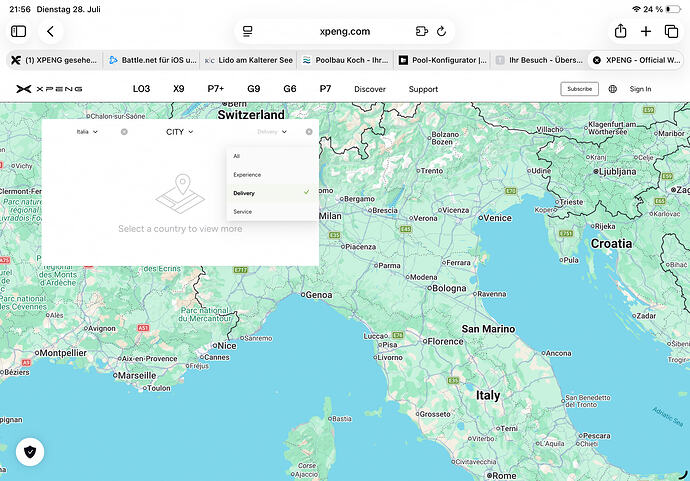Click the Sign In link
The width and height of the screenshot is (690, 481).
pos(640,89)
